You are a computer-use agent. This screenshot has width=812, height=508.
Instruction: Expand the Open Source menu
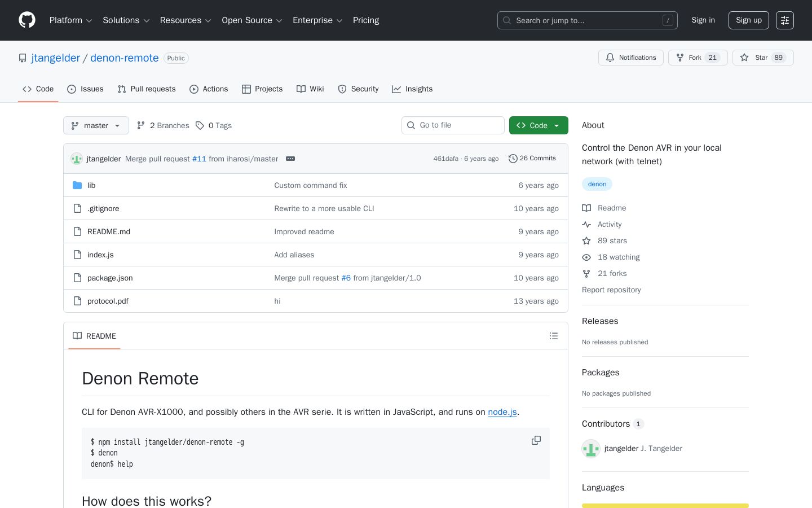[252, 20]
